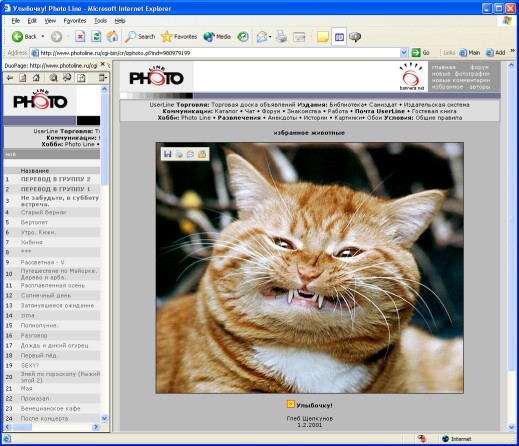The image size is (519, 446).
Task: Open the Edit menu
Action: [x=32, y=21]
